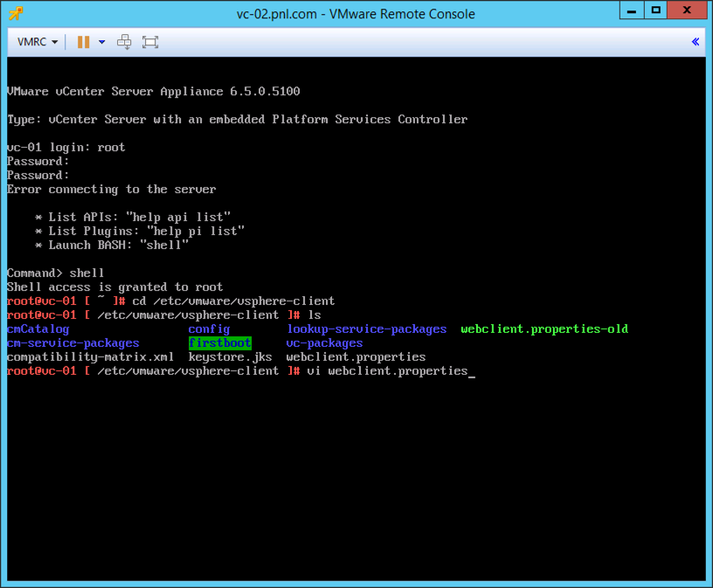This screenshot has width=713, height=588.
Task: Expand the power options dropdown arrow
Action: (102, 42)
